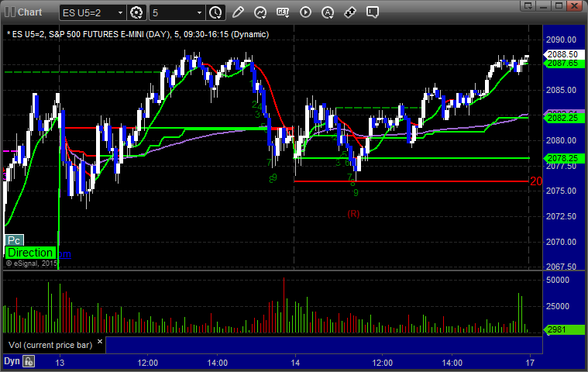The width and height of the screenshot is (588, 372).
Task: Click the 2070.00 price axis label
Action: tap(561, 242)
